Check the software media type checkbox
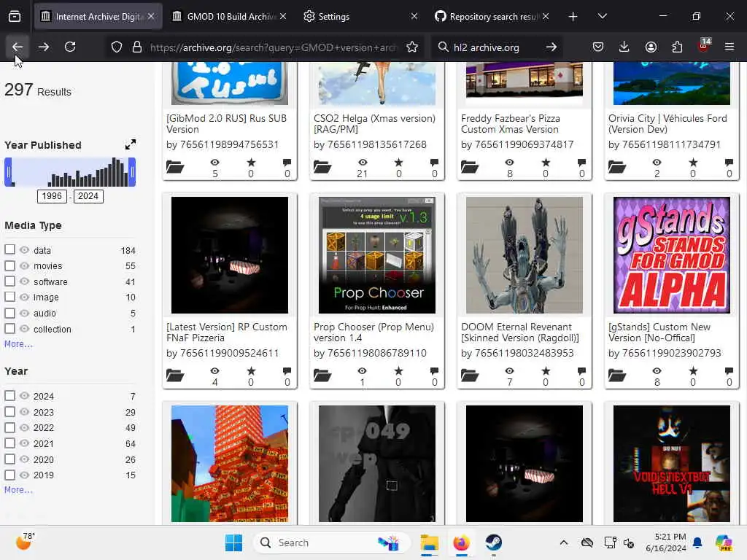 pos(9,281)
